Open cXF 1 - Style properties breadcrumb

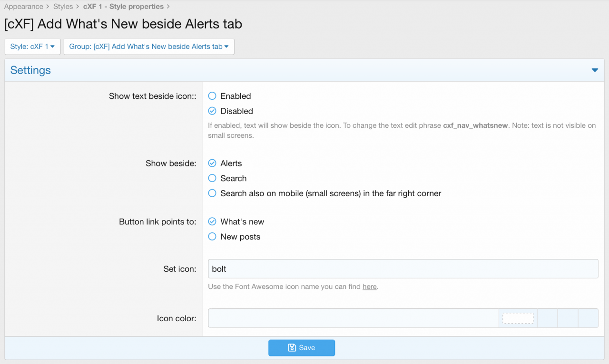tap(123, 7)
